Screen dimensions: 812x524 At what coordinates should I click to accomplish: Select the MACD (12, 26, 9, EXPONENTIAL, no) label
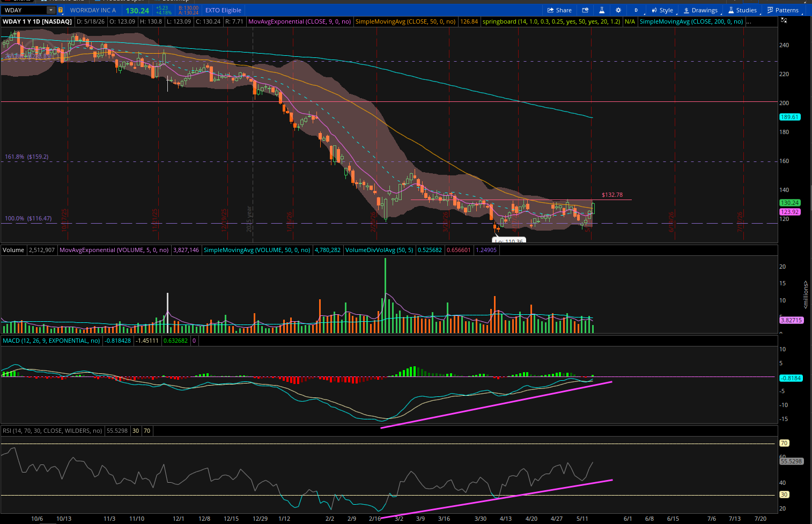[51, 341]
